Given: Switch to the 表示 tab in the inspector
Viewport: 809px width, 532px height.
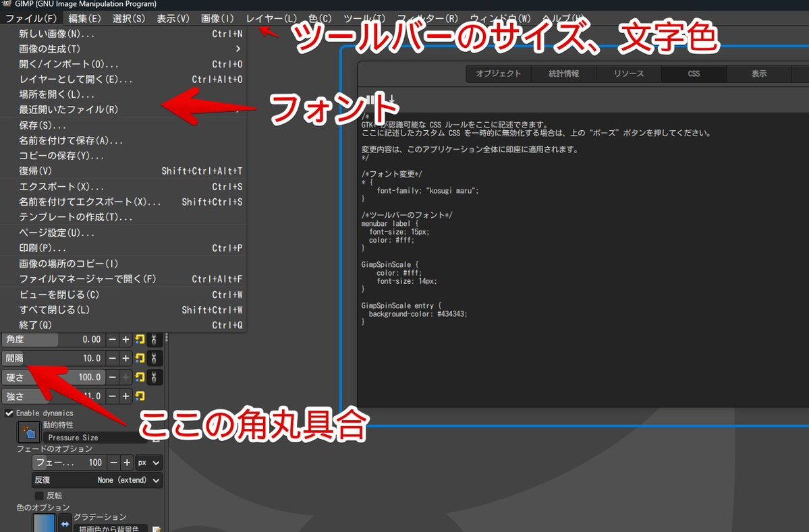Looking at the screenshot, I should coord(758,73).
